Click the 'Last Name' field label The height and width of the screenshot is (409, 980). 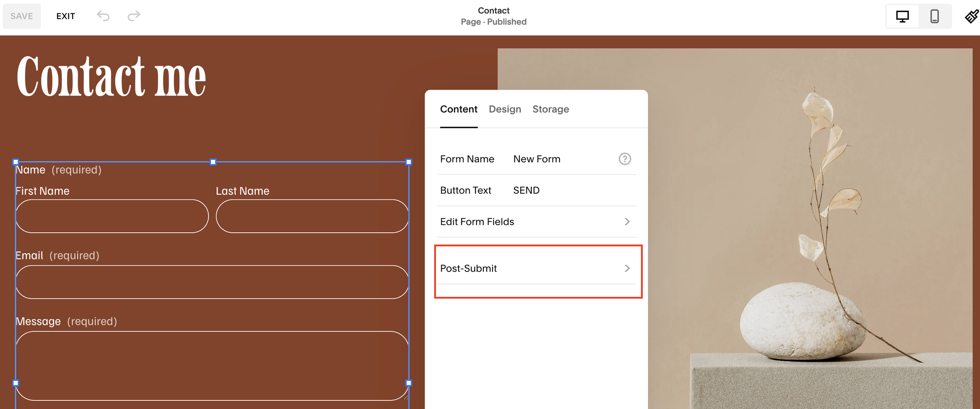(x=243, y=191)
